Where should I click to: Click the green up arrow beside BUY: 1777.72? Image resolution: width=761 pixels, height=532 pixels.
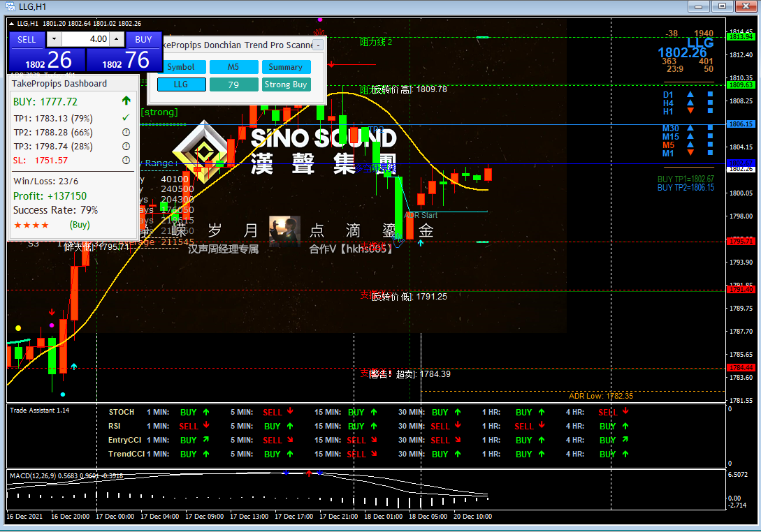click(126, 101)
